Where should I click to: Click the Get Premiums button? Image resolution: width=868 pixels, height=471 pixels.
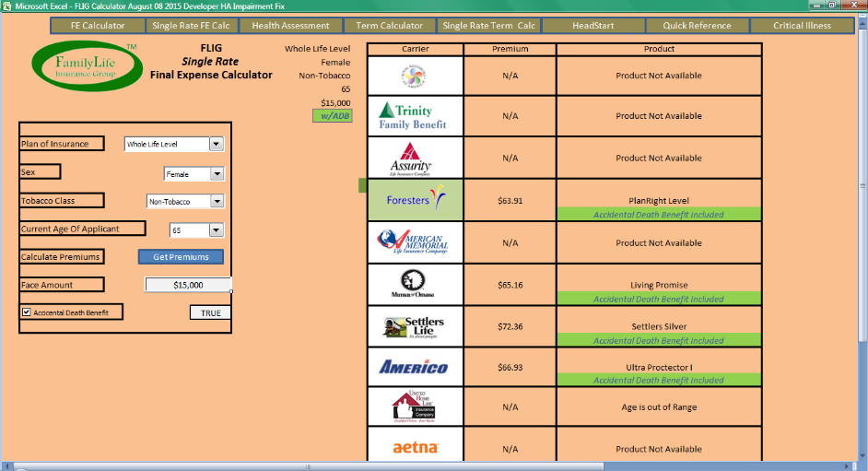tap(181, 257)
